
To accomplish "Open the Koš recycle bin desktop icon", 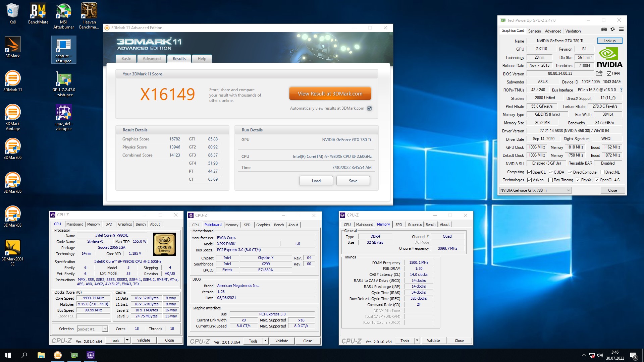I will 12,13.
